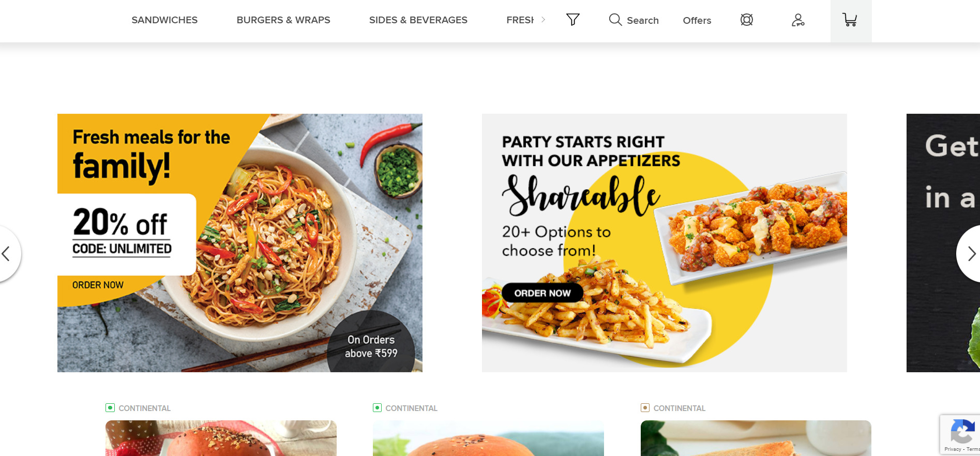
Task: Click the first green veg indicator icon
Action: coord(110,407)
